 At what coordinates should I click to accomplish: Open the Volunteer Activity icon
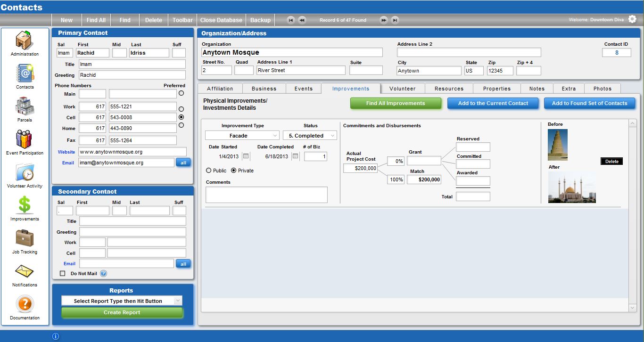pos(25,172)
